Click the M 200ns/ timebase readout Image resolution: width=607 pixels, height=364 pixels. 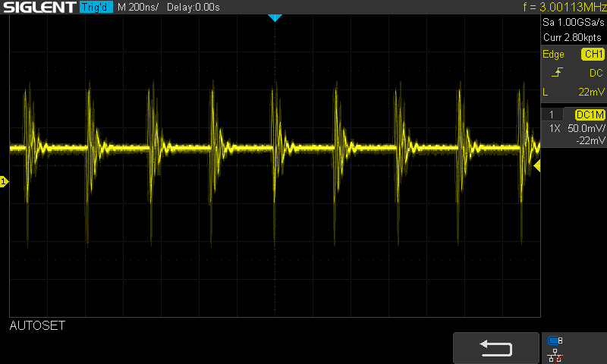[x=138, y=7]
